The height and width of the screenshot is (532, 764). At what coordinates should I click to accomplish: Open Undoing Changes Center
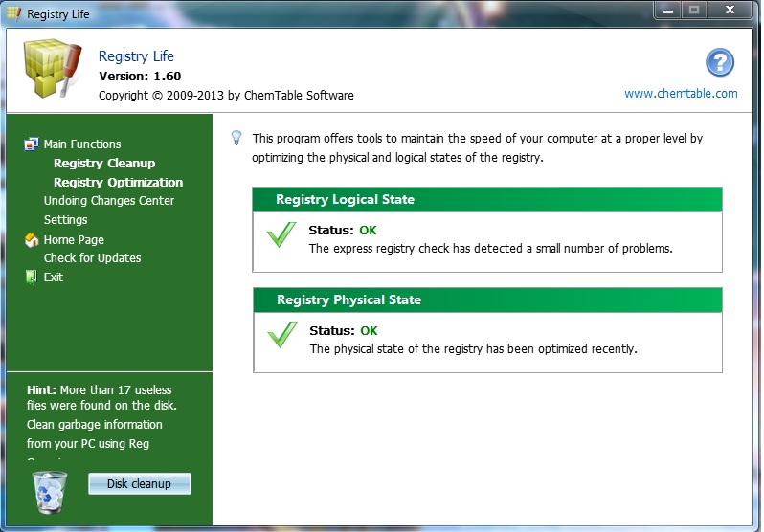109,201
